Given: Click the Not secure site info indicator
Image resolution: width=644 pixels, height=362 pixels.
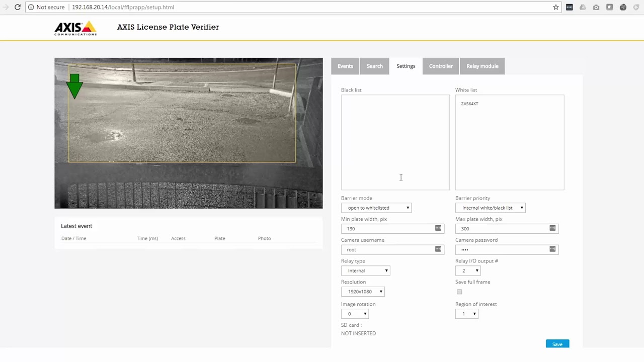Looking at the screenshot, I should [46, 7].
